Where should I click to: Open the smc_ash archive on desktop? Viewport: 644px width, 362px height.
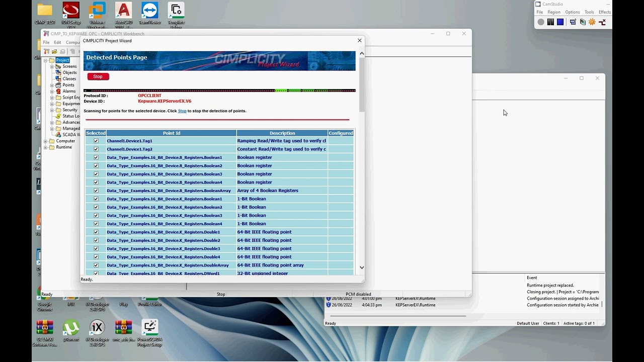[123, 332]
